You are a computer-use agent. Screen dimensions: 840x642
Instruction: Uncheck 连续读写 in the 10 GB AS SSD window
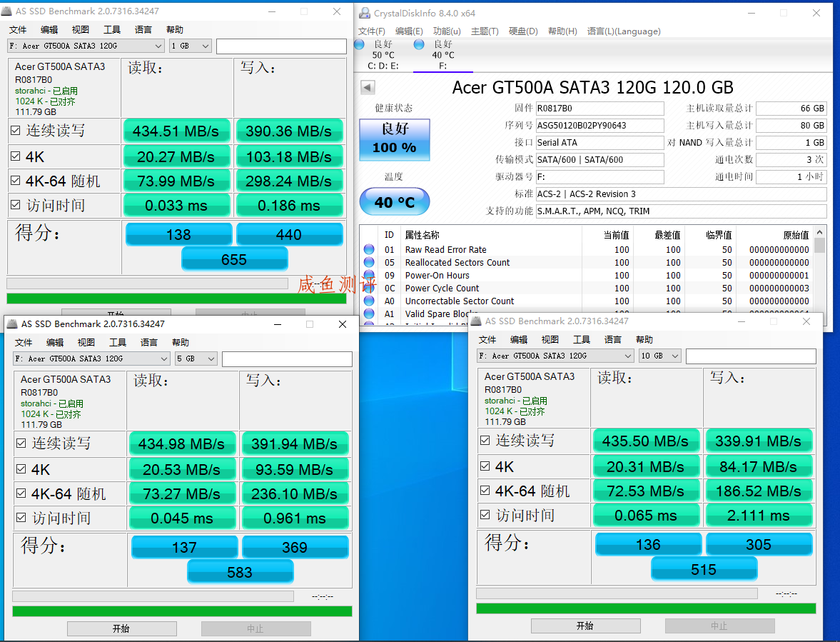pyautogui.click(x=485, y=441)
